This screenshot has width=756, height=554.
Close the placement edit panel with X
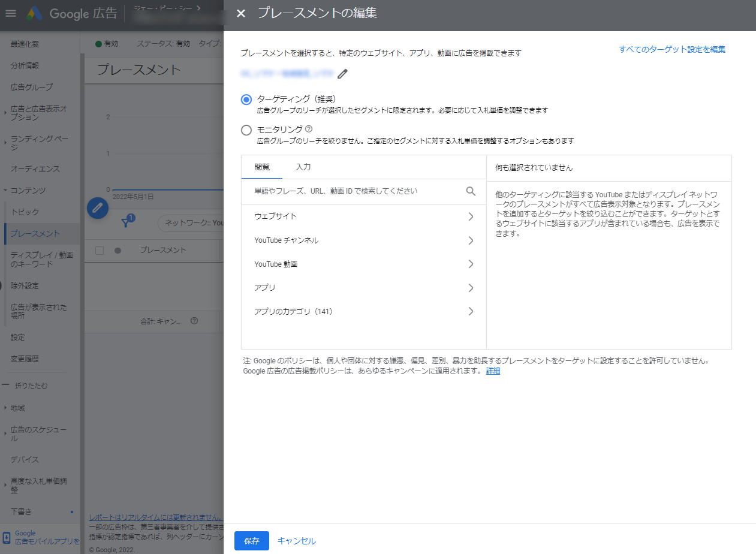241,13
